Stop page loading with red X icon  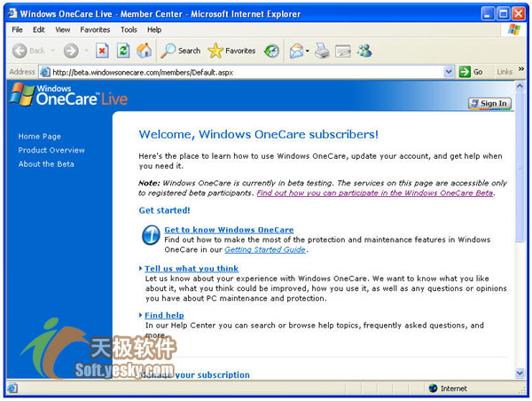pyautogui.click(x=102, y=51)
